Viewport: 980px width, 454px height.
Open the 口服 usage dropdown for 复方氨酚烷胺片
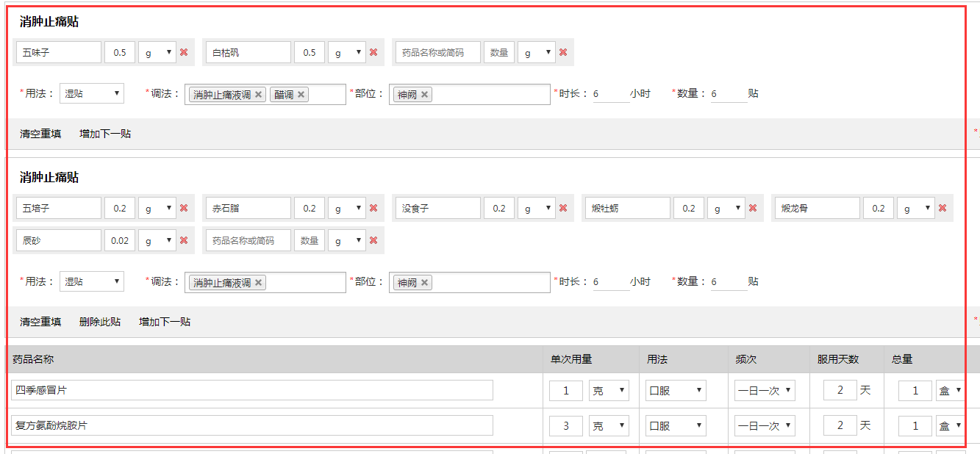[676, 425]
